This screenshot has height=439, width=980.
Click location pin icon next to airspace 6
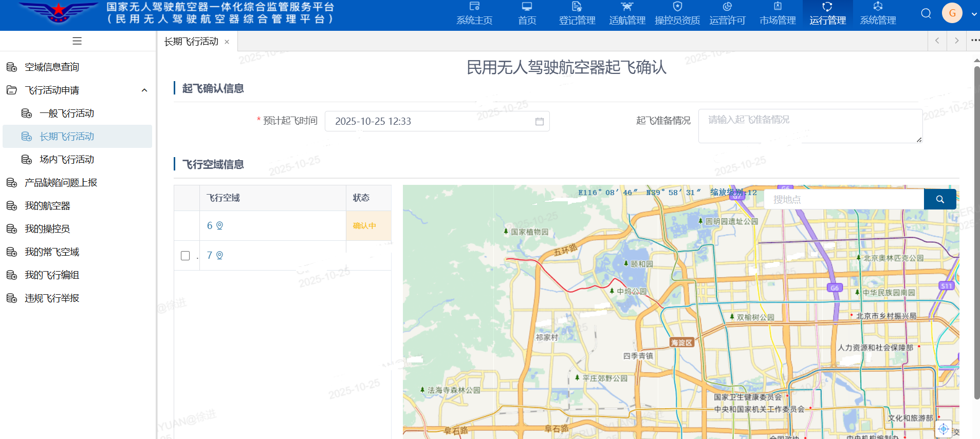pos(219,226)
